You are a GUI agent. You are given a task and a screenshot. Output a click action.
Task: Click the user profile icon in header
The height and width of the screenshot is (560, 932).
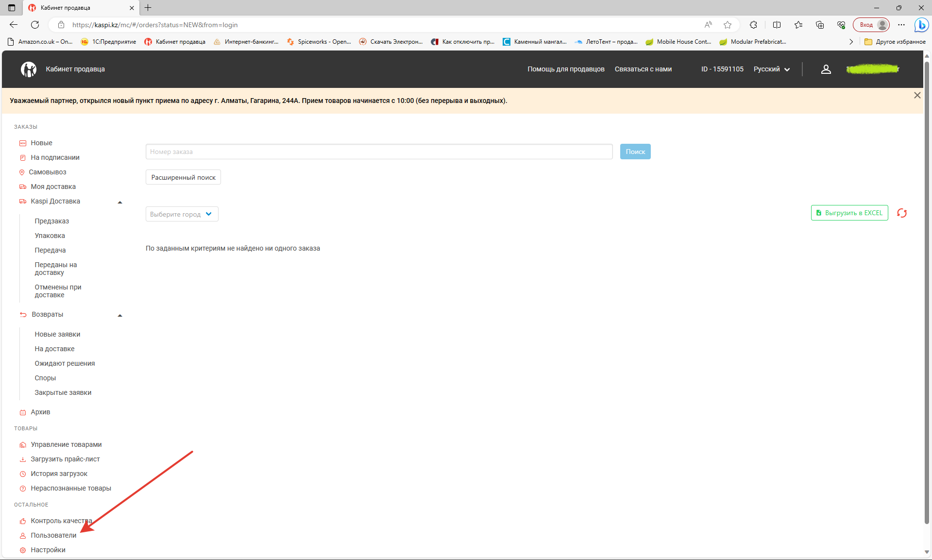[x=826, y=69]
